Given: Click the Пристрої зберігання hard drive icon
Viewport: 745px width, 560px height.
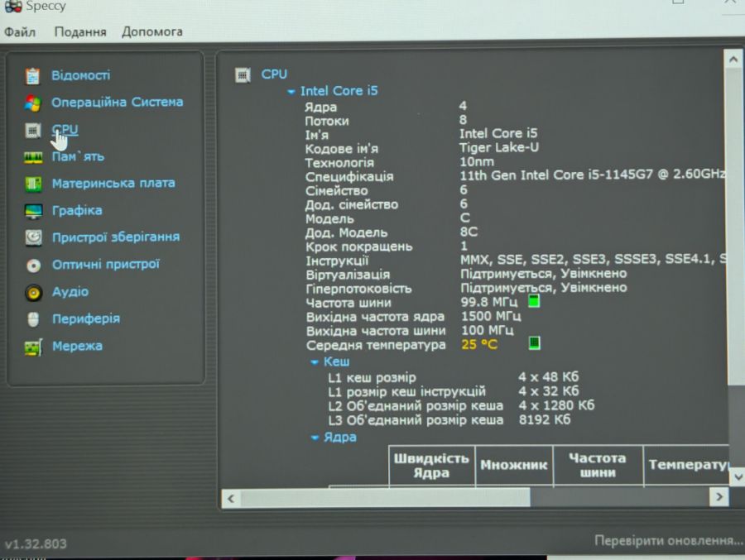Looking at the screenshot, I should (33, 237).
